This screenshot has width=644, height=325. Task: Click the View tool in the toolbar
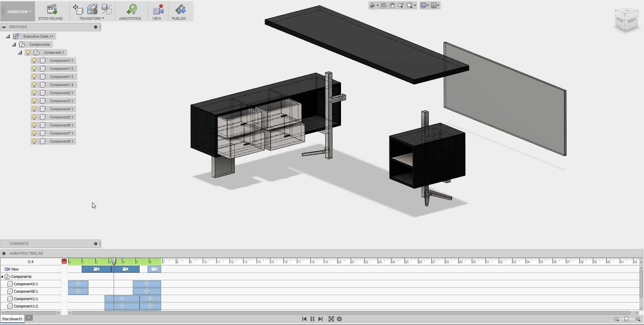click(x=157, y=11)
